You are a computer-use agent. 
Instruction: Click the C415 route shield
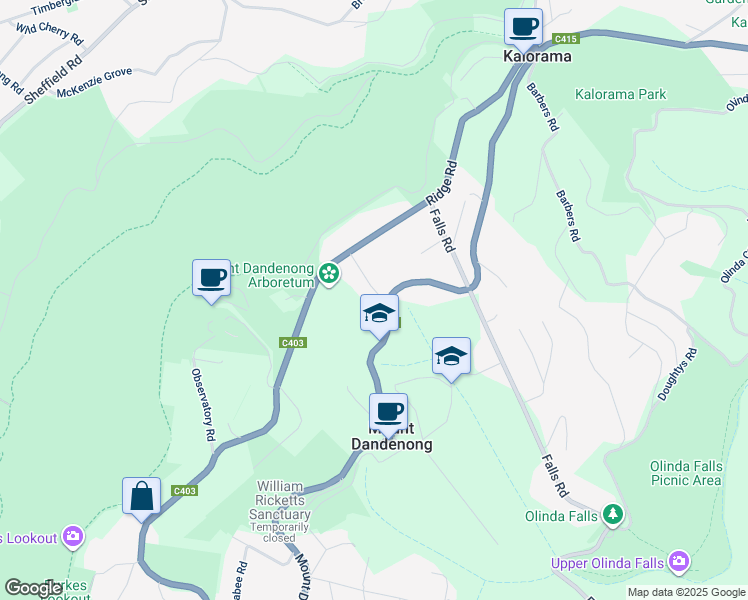[x=566, y=39]
